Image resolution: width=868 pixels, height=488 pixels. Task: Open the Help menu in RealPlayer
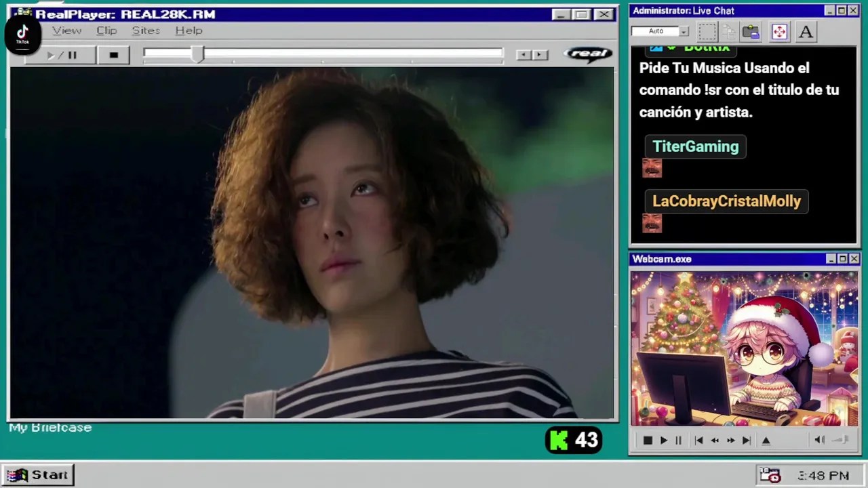click(x=189, y=30)
